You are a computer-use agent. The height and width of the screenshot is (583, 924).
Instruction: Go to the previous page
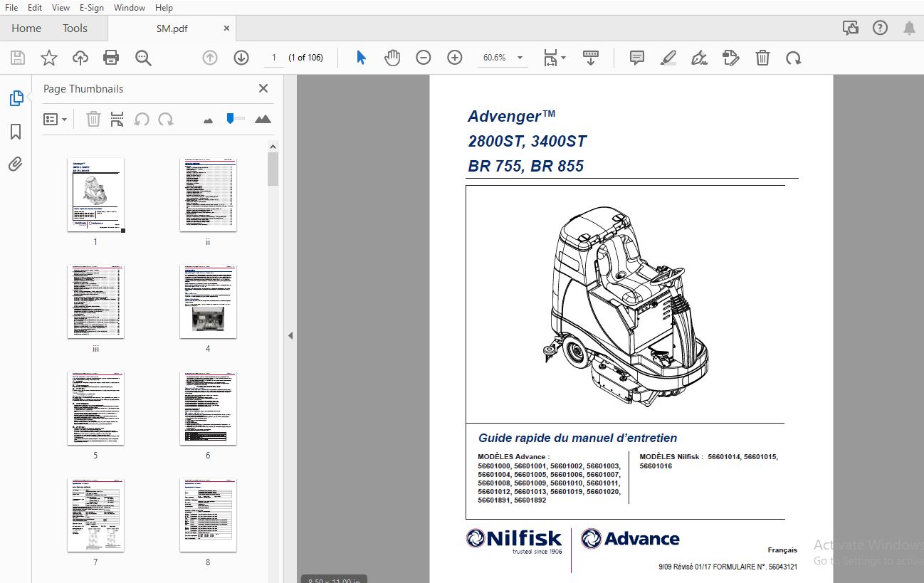[x=210, y=58]
